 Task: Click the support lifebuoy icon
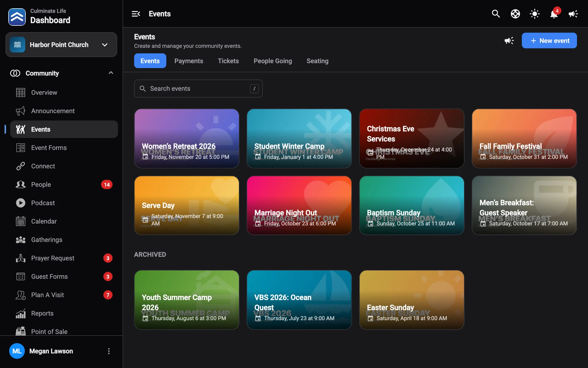515,14
